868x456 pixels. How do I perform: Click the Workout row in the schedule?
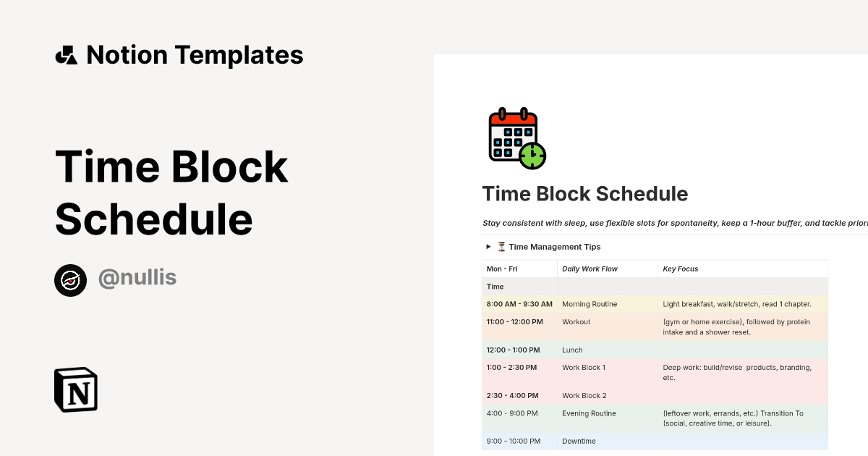[576, 321]
